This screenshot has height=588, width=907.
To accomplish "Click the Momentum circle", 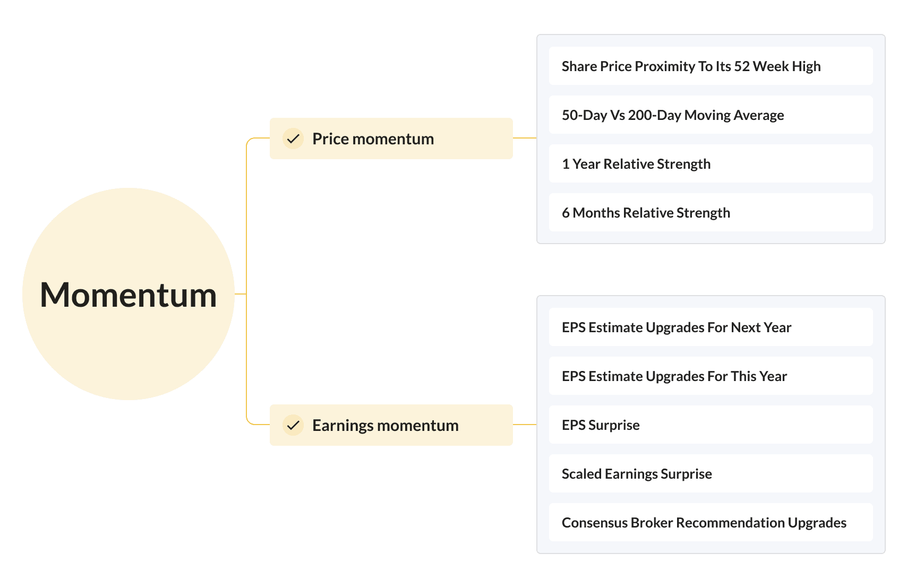I will click(129, 294).
